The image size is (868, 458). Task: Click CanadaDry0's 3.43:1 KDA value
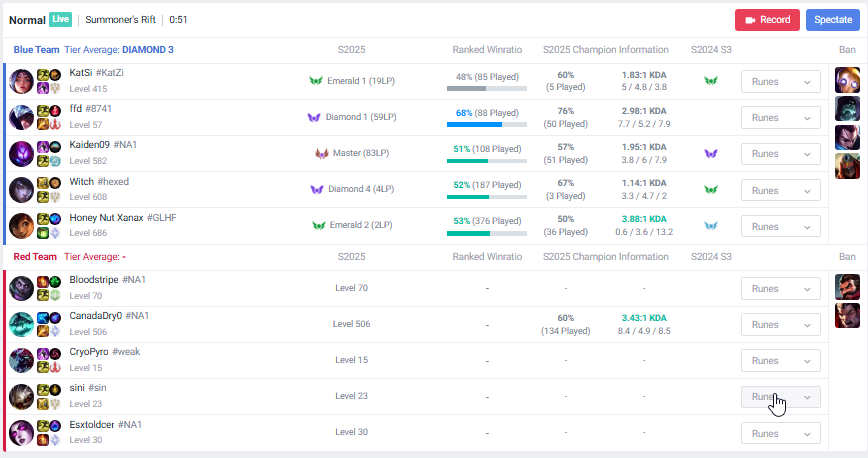click(644, 318)
